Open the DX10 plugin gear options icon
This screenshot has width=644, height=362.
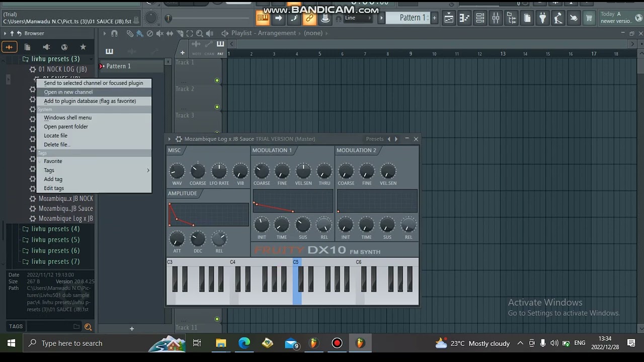[x=178, y=139]
